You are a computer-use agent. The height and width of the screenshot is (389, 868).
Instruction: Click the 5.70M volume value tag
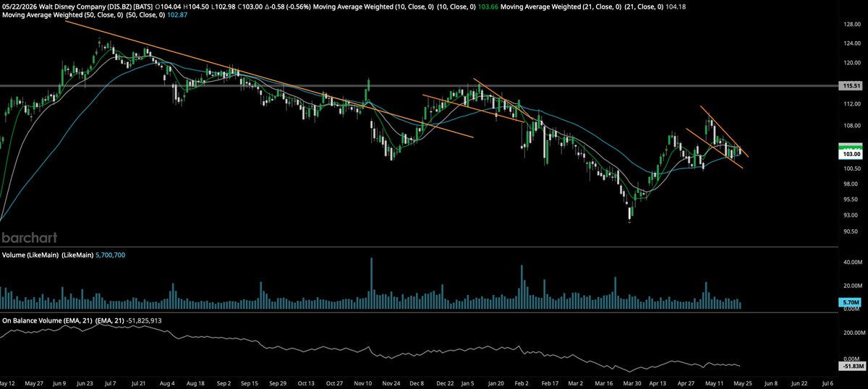pyautogui.click(x=850, y=302)
